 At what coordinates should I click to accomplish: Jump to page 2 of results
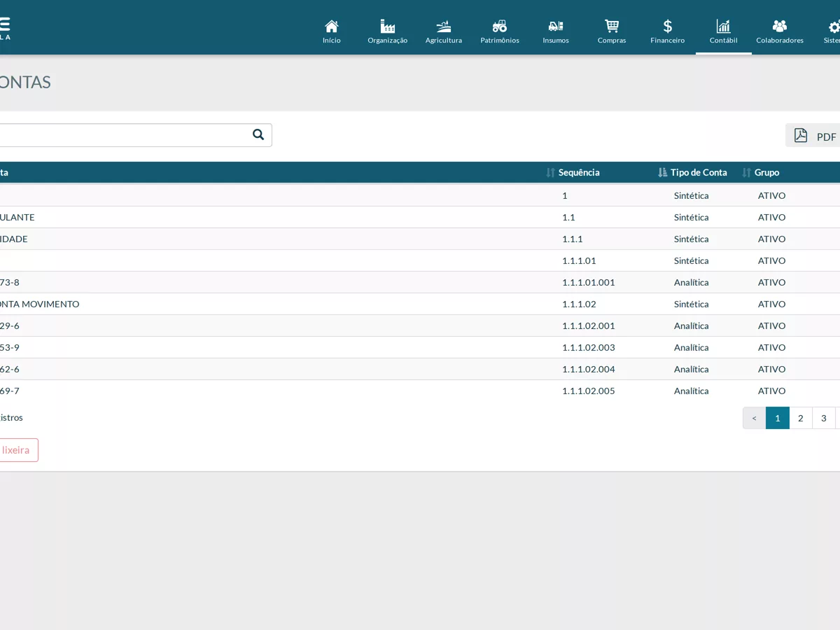(x=801, y=418)
